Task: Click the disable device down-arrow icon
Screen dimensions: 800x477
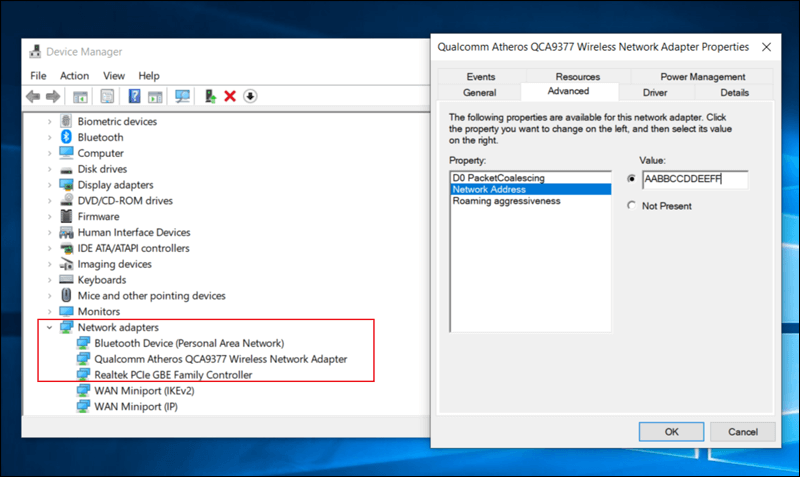Action: click(250, 96)
